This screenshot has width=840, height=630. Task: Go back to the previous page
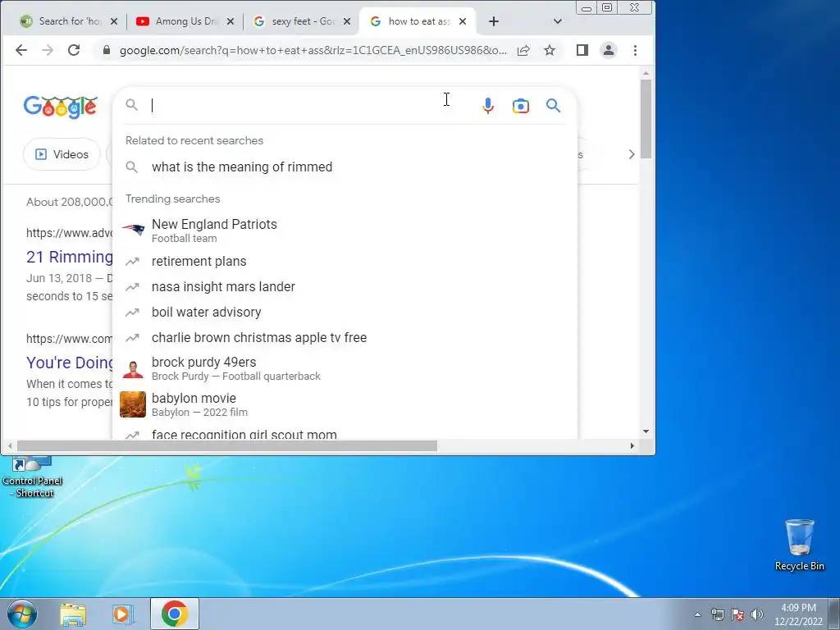tap(21, 50)
